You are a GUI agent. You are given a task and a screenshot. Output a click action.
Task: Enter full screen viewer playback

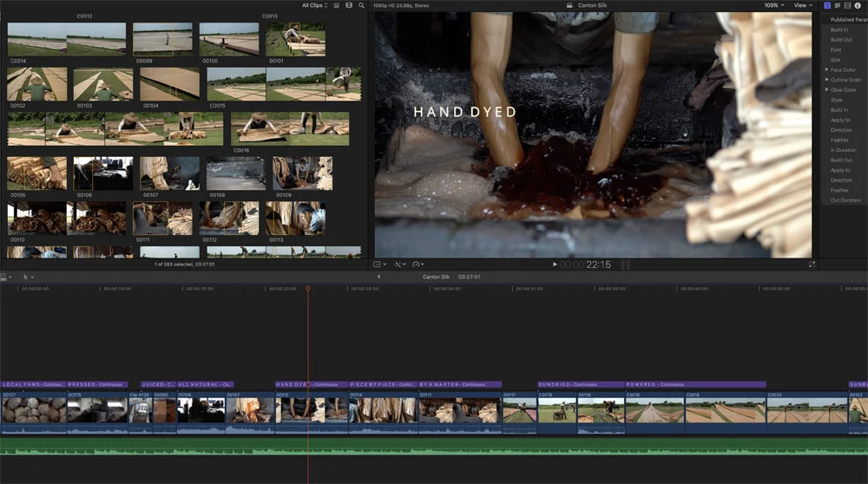click(x=812, y=265)
